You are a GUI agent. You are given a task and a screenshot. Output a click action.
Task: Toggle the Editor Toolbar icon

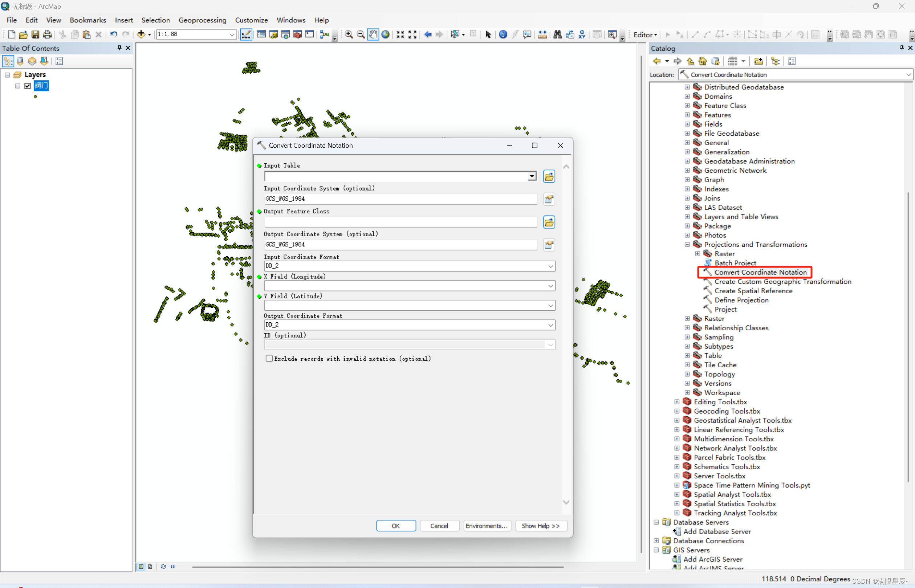pyautogui.click(x=246, y=34)
